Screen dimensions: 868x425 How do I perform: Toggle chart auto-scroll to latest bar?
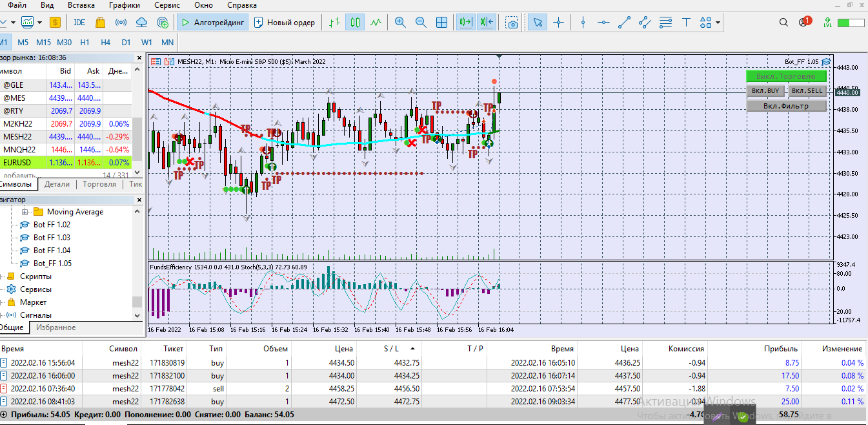(x=465, y=23)
